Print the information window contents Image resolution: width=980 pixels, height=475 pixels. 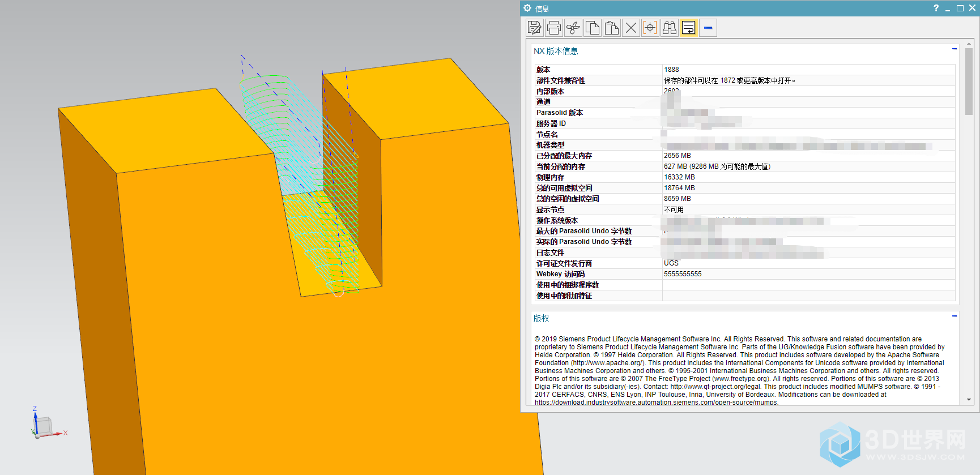coord(554,28)
